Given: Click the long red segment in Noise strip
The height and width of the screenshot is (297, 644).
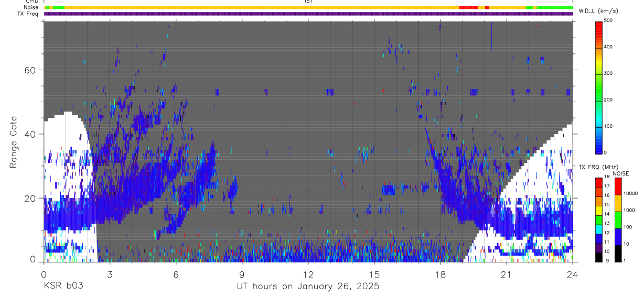Looking at the screenshot, I should pos(468,7).
